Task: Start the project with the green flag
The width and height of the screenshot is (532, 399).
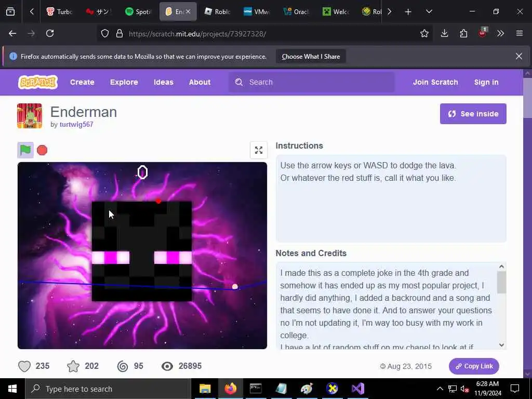Action: tap(25, 150)
